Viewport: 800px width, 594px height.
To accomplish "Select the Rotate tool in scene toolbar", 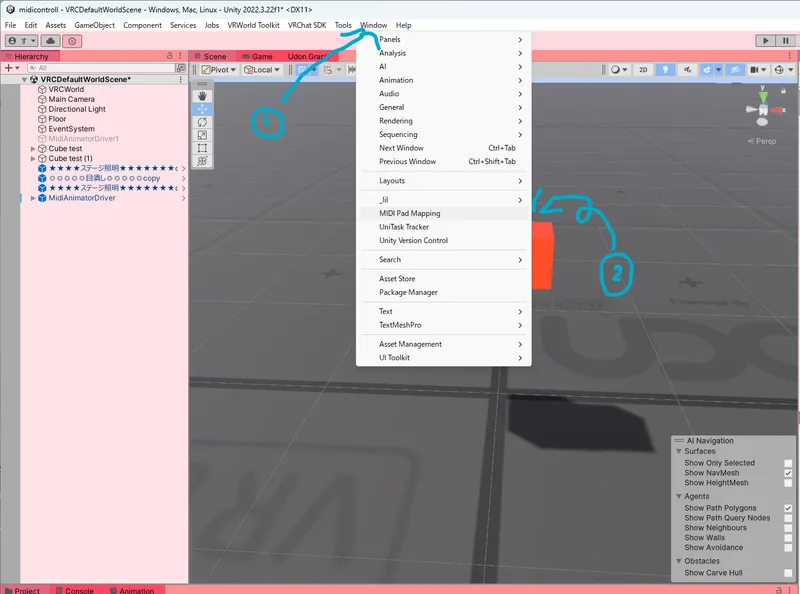I will (x=202, y=122).
